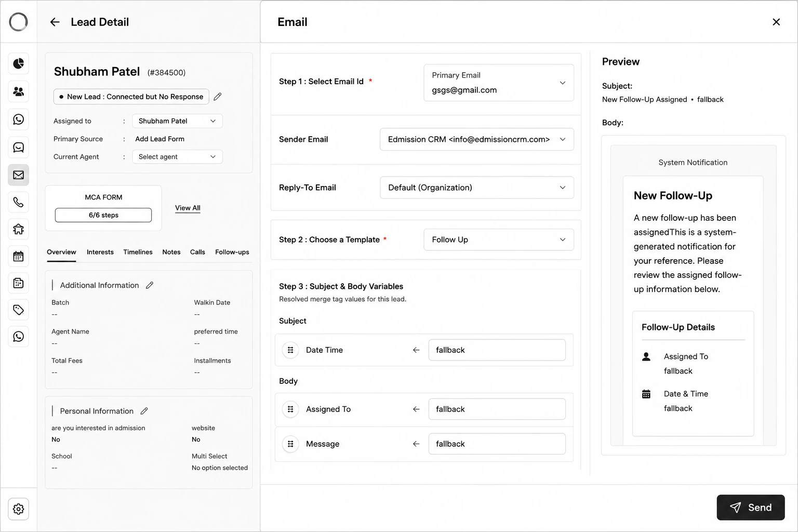This screenshot has height=532, width=798.
Task: Edit lead status with pencil icon
Action: pos(218,97)
